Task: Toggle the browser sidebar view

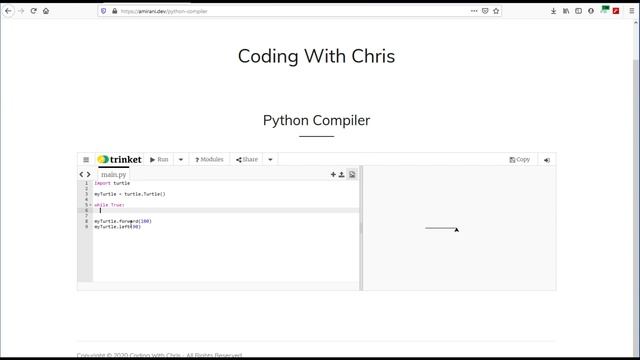Action: [x=578, y=11]
